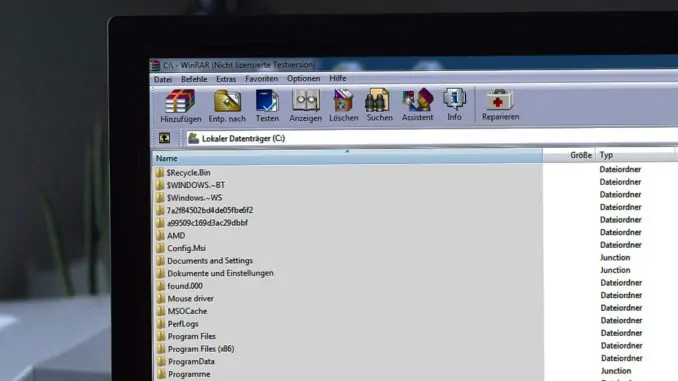Click folder icon beside Programme
Screen dimensions: 678x381
click(x=161, y=374)
